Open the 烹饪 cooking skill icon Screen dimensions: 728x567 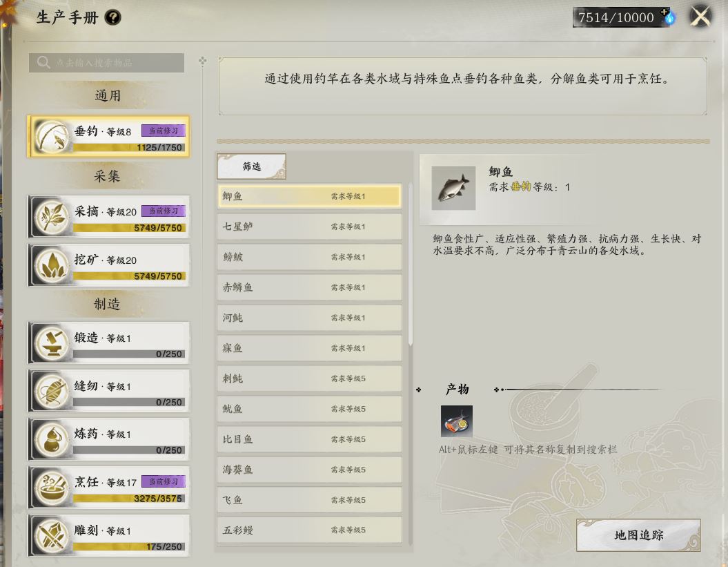click(52, 488)
